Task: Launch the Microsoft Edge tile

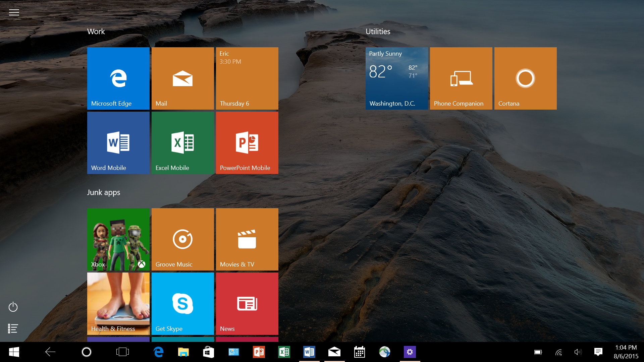Action: pos(118,78)
